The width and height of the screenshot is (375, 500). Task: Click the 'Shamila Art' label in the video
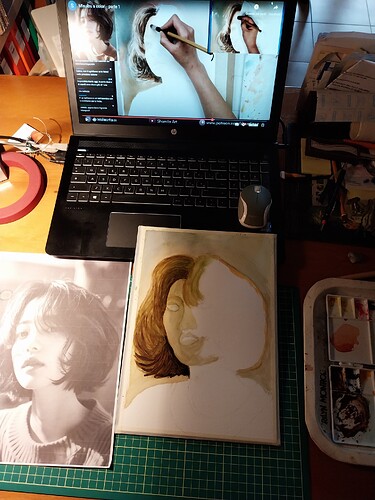click(165, 122)
